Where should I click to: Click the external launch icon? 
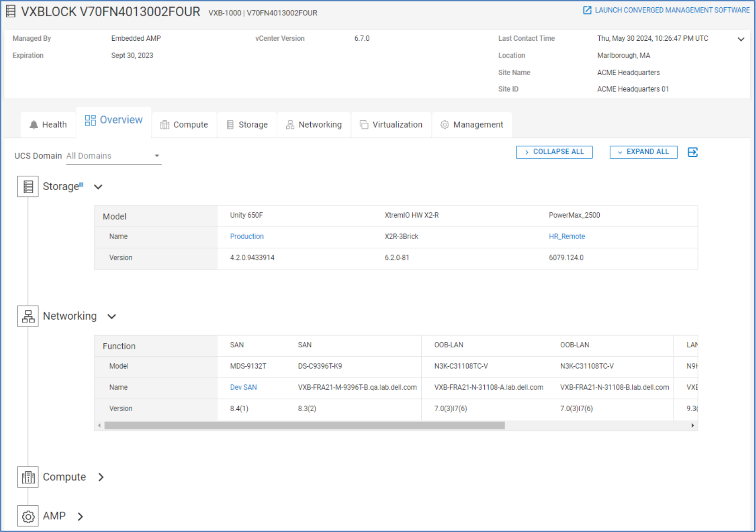[x=587, y=10]
